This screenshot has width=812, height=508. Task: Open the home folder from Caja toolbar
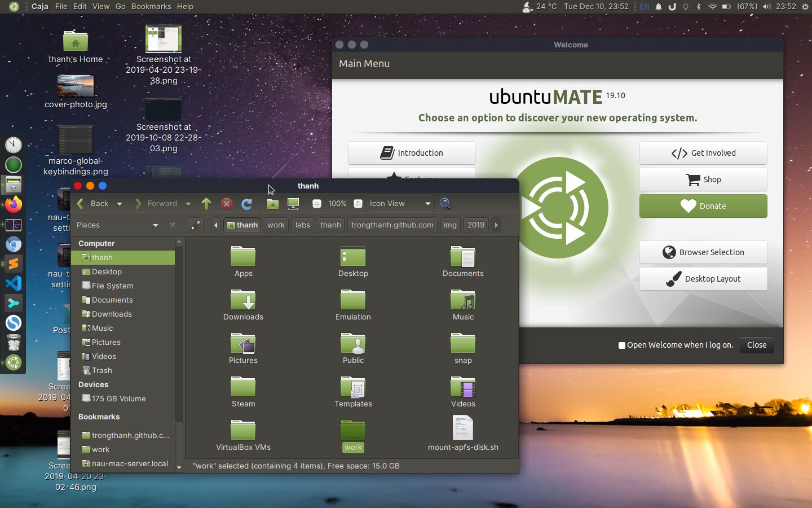(273, 204)
